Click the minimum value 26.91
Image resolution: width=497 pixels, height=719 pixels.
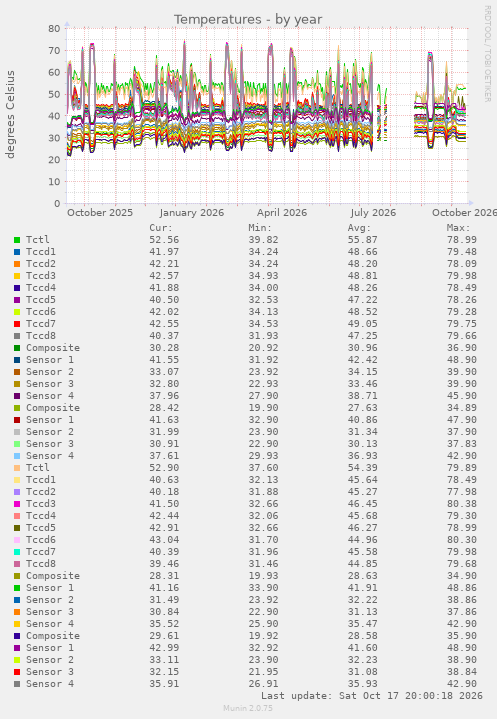click(263, 684)
